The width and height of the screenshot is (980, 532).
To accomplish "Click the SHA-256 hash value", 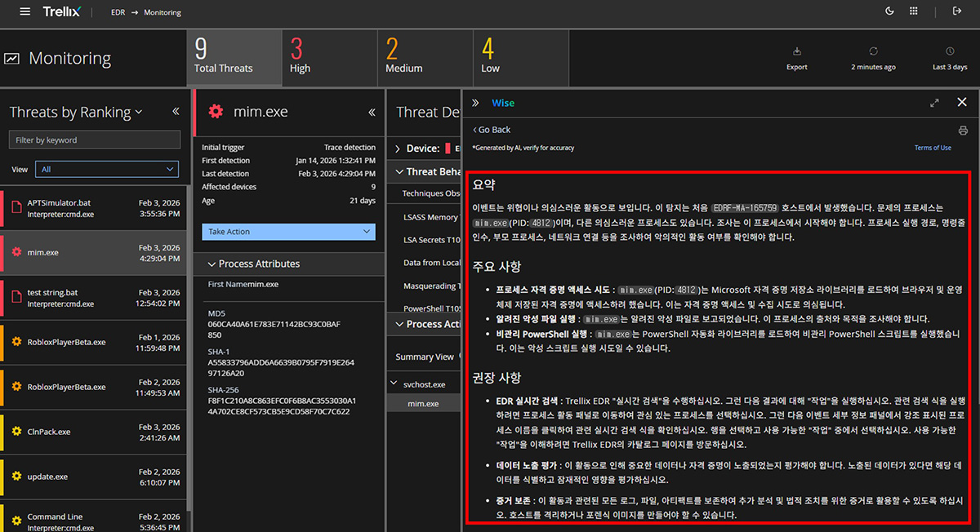I will point(282,406).
